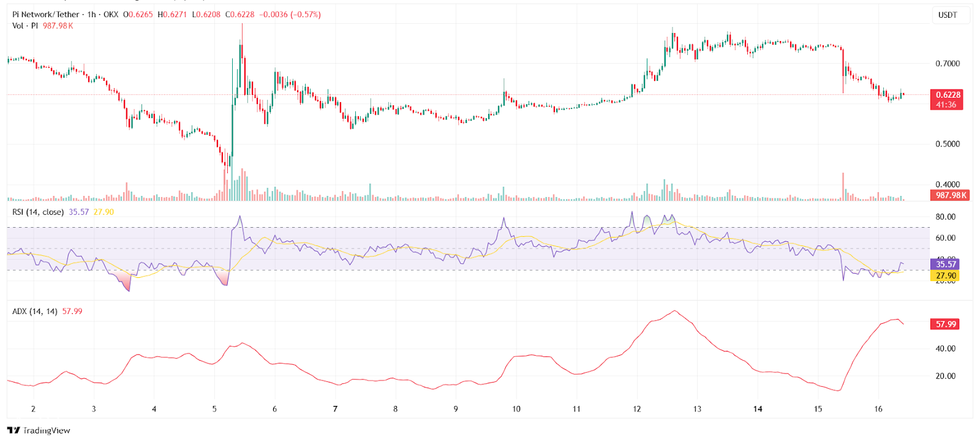Click the -0.0036 (-0.57%) change value

[x=290, y=14]
